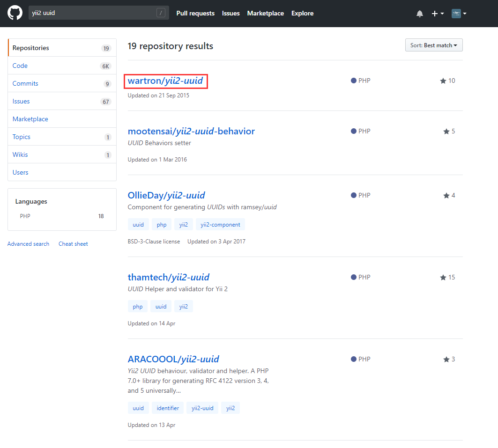Show Issues search results in sidebar

click(21, 102)
